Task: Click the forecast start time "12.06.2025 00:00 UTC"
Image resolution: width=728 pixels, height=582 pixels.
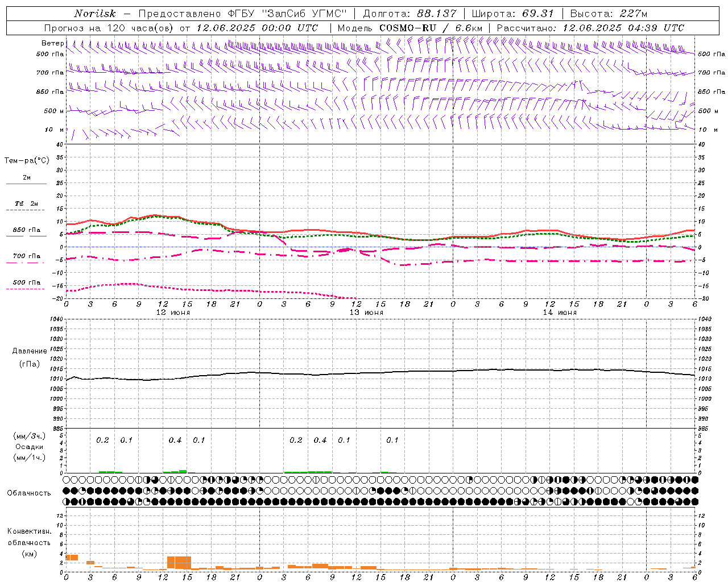Action: point(257,28)
